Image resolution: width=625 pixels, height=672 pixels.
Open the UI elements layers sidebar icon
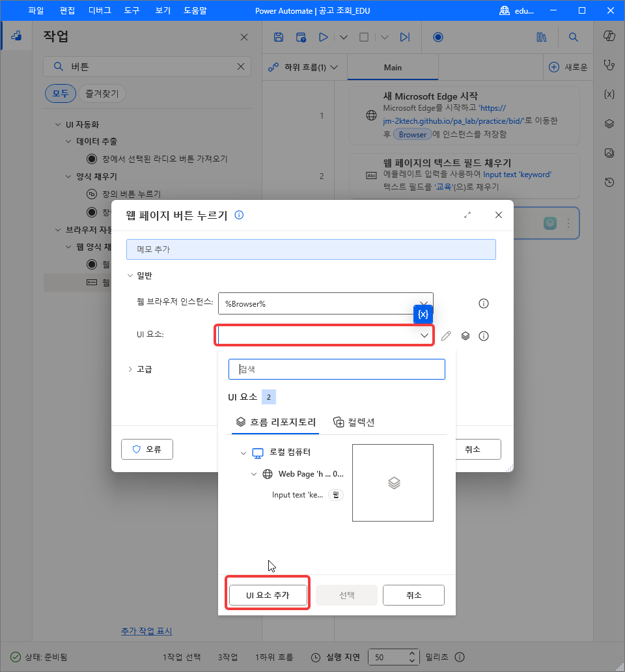point(609,124)
